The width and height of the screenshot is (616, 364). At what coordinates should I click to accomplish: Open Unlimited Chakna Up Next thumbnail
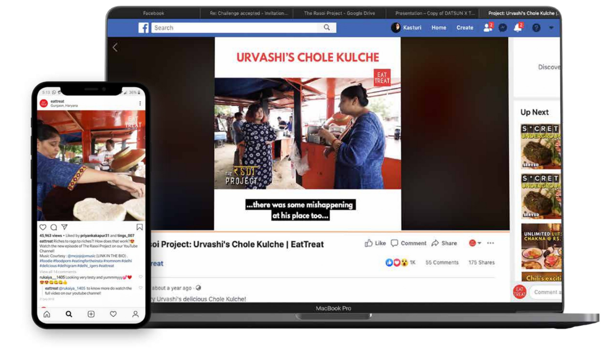[541, 246]
